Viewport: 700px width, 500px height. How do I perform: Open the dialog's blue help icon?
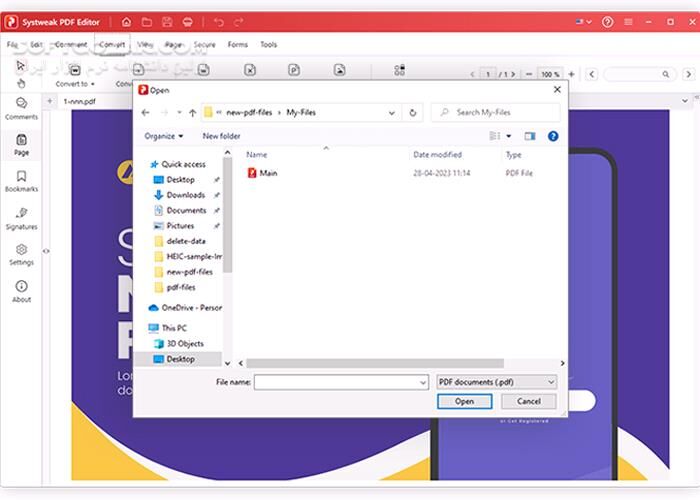coord(553,136)
